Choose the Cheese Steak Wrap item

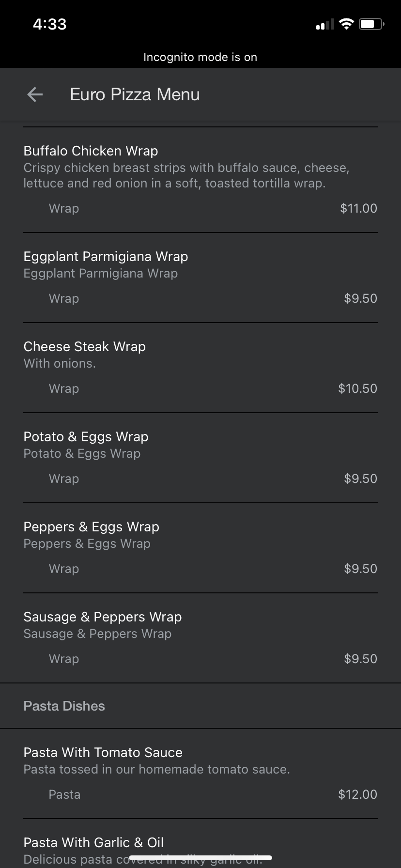click(84, 347)
